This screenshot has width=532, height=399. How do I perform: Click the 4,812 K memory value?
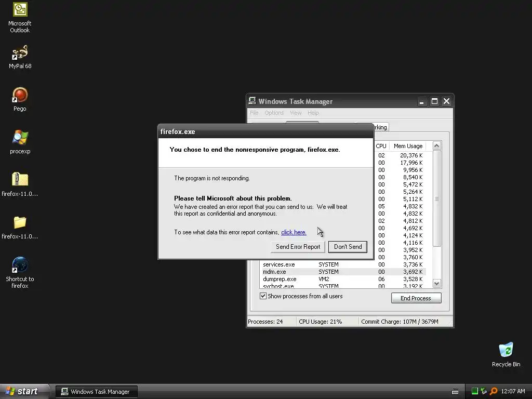(x=413, y=220)
